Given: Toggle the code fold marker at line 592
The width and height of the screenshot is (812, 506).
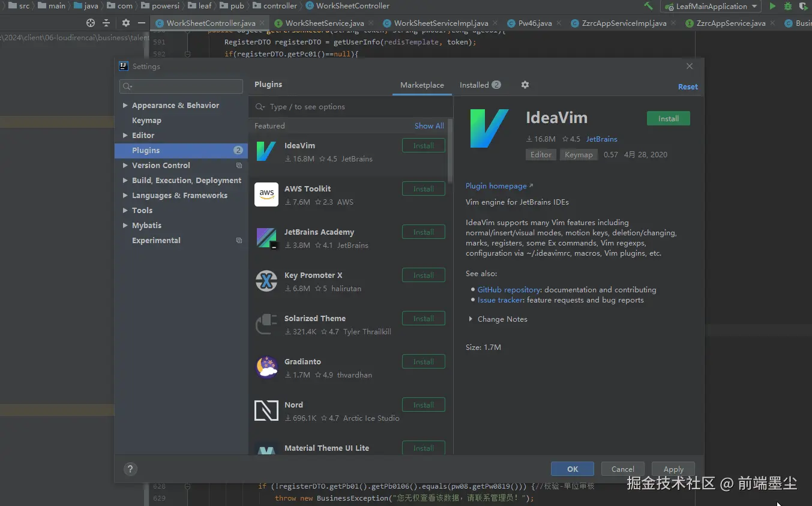Looking at the screenshot, I should 187,54.
